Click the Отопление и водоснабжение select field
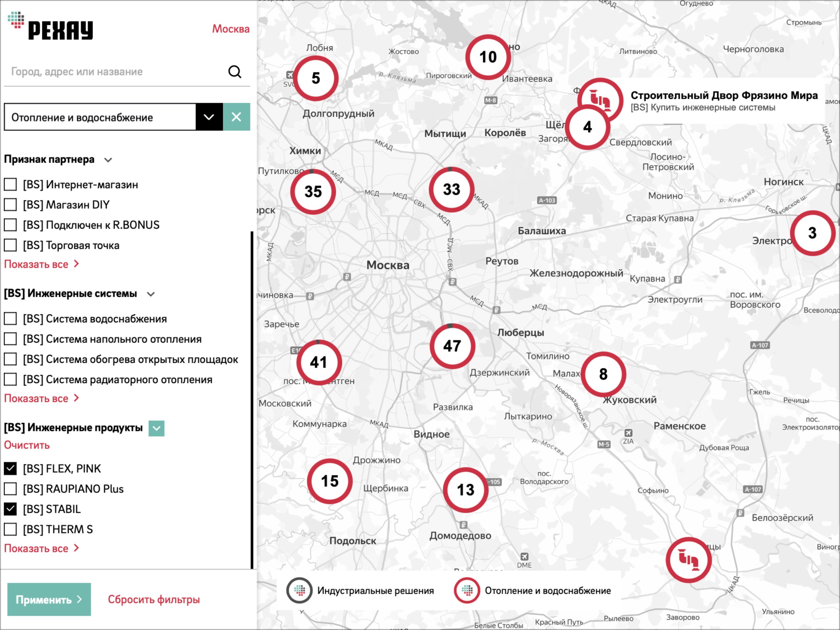This screenshot has height=630, width=840. pyautogui.click(x=100, y=117)
